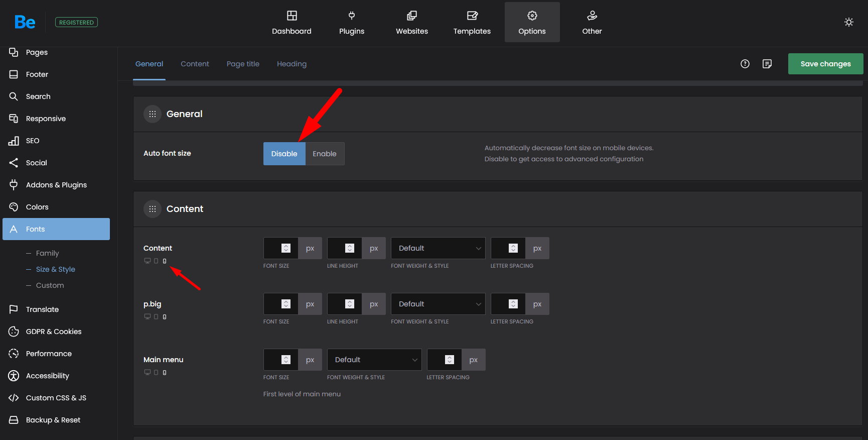
Task: Switch to the Content tab
Action: click(x=195, y=64)
